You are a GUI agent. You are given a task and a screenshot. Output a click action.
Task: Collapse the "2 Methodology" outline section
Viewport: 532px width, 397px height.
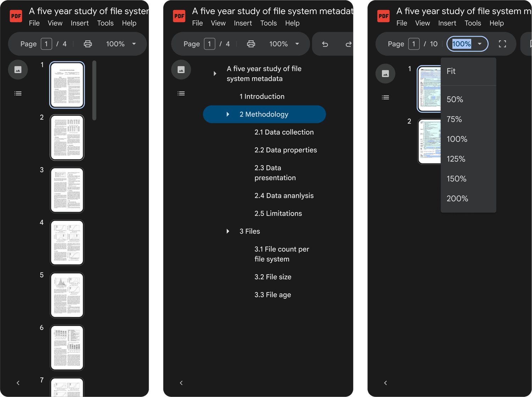(x=227, y=114)
